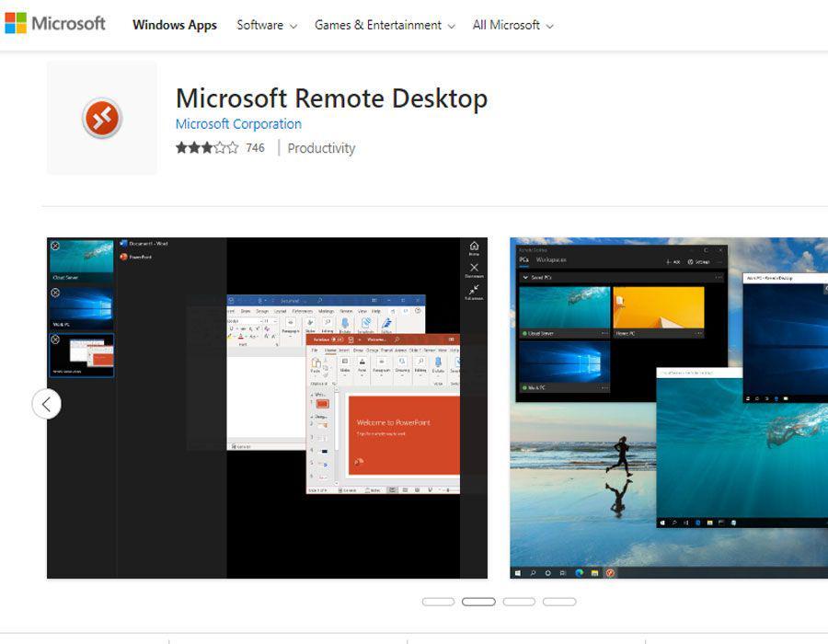Select the Work PC session thumbnail in sidebar
The height and width of the screenshot is (644, 828).
[81, 308]
